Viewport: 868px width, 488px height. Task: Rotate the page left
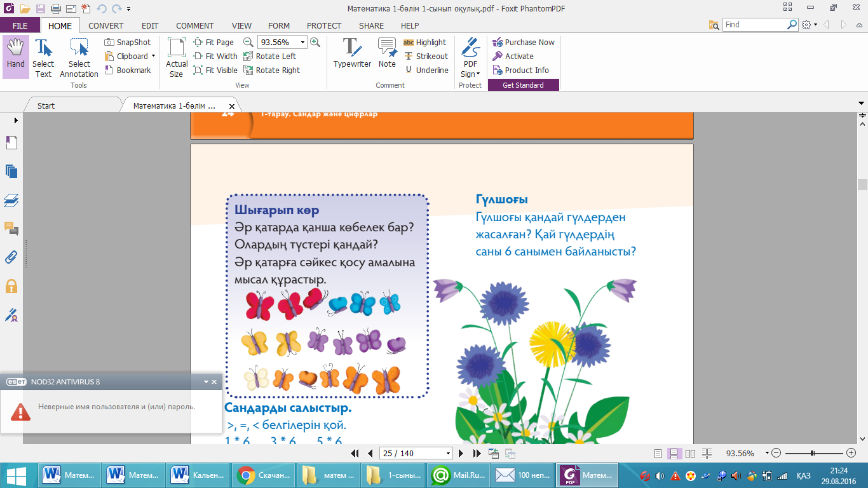coord(270,57)
